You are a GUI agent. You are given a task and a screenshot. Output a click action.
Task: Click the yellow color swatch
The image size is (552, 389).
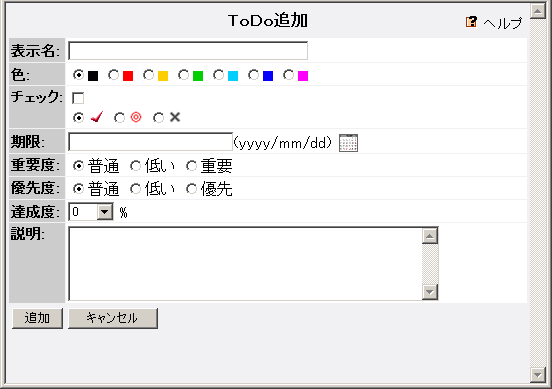163,76
